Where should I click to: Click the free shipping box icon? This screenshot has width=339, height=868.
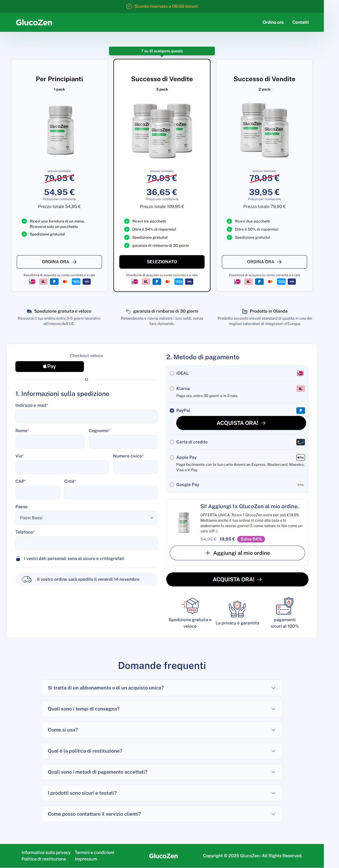(x=190, y=606)
